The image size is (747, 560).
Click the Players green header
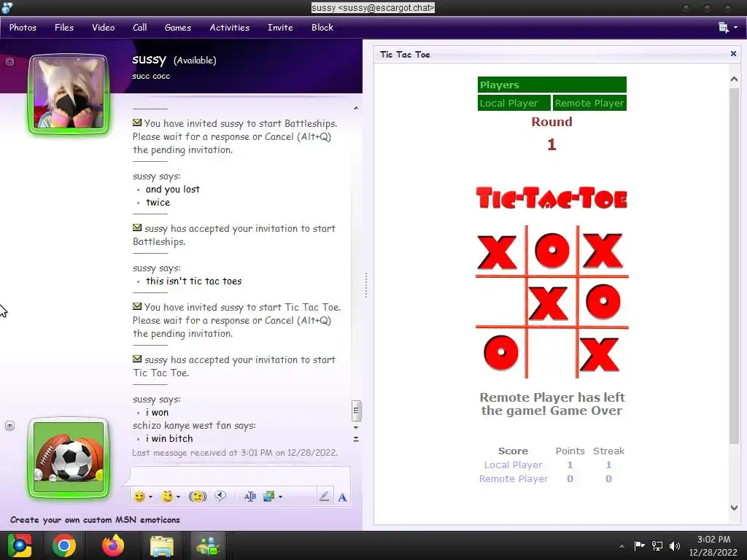point(551,85)
